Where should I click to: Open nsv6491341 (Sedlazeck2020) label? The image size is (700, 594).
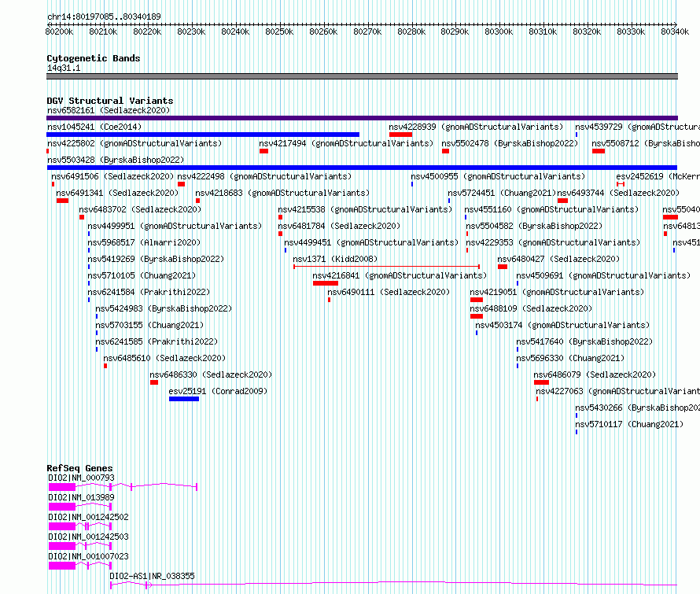pos(117,193)
